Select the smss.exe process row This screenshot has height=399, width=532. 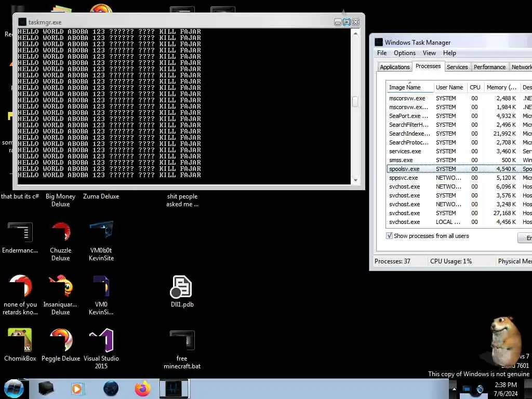point(459,160)
